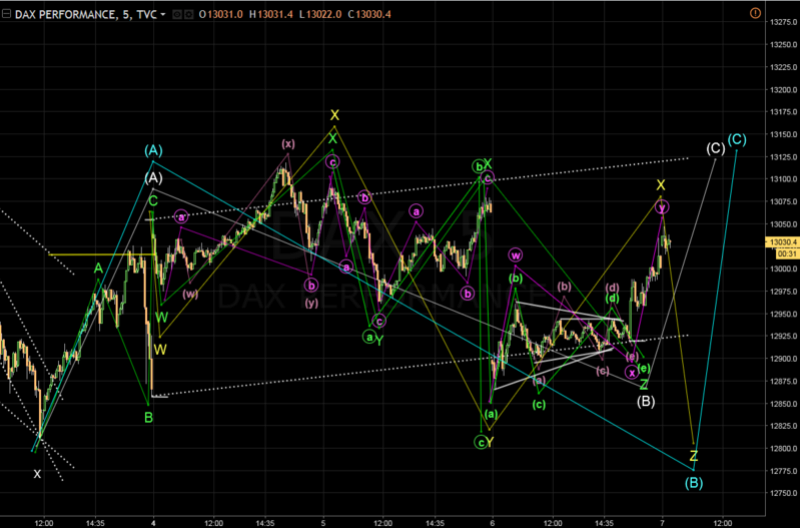Select the green A wave label

click(x=98, y=268)
